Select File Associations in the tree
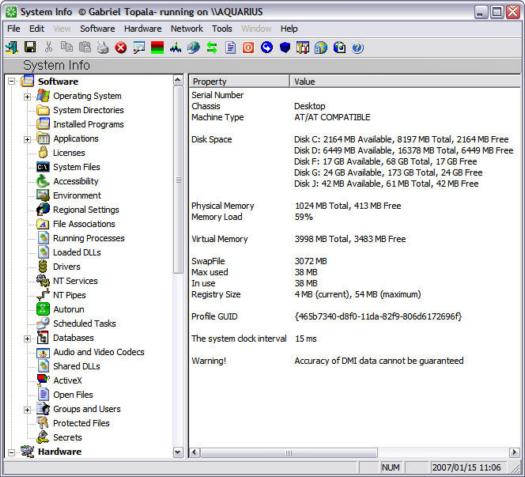Image resolution: width=525 pixels, height=477 pixels. pos(84,224)
